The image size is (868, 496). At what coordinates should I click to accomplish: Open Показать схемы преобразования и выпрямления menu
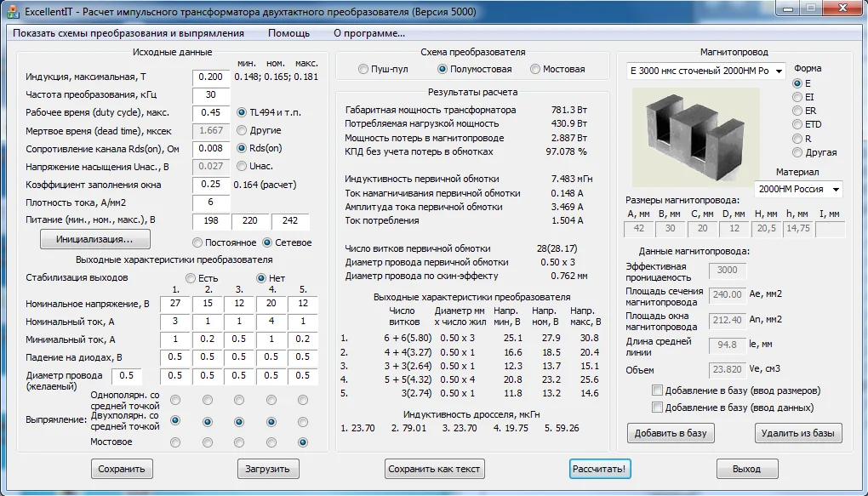click(x=128, y=33)
